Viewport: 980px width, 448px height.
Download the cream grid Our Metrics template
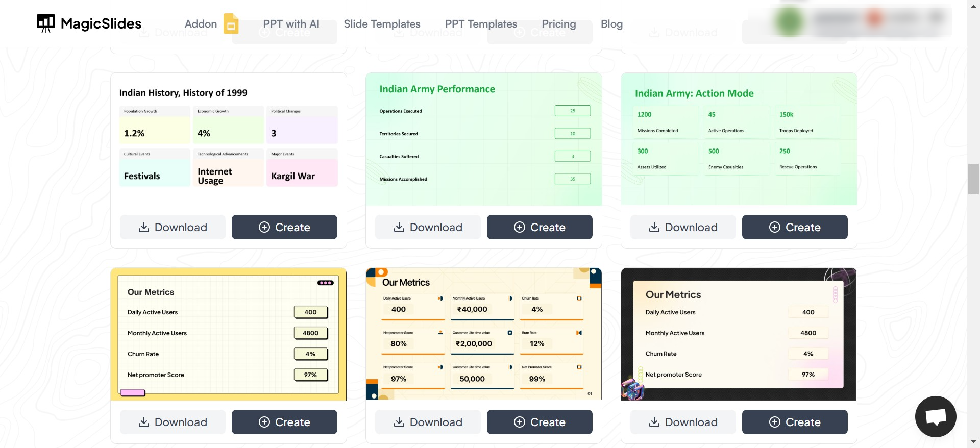point(428,422)
